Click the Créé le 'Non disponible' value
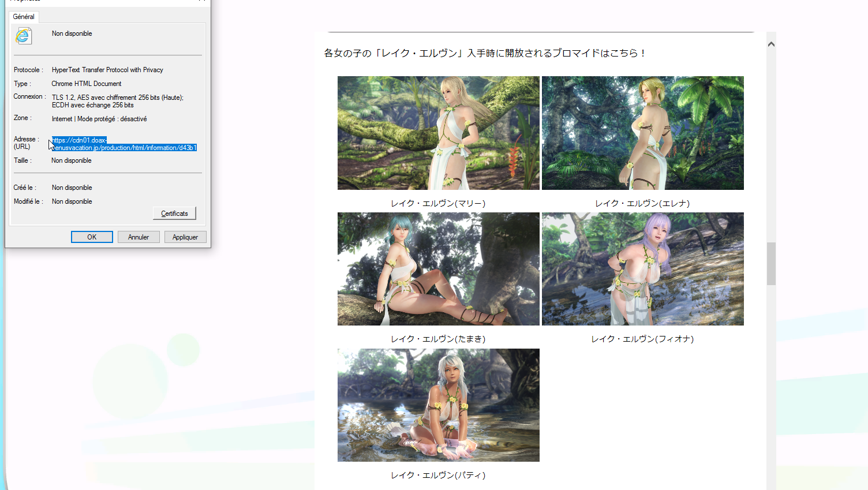Viewport: 868px width, 490px height. click(x=72, y=188)
